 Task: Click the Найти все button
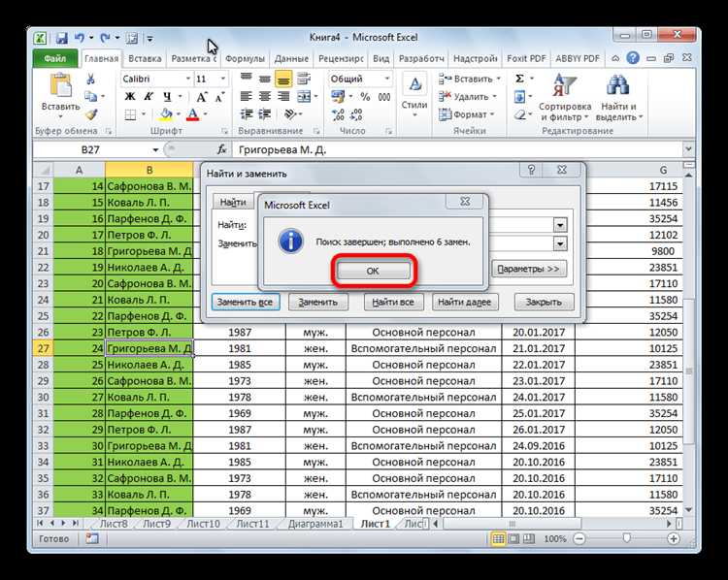pyautogui.click(x=393, y=302)
